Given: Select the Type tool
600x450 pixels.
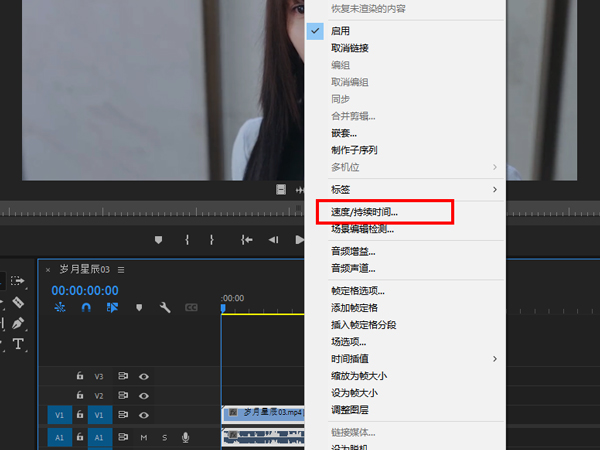Looking at the screenshot, I should [x=17, y=343].
